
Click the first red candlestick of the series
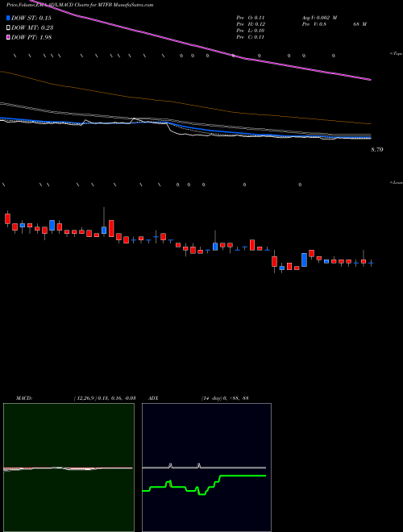click(x=8, y=218)
